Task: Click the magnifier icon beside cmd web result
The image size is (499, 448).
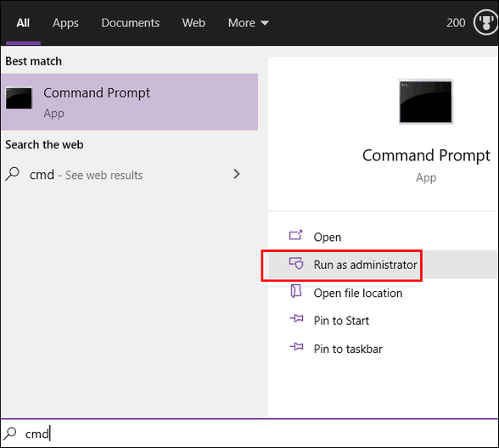Action: [13, 174]
